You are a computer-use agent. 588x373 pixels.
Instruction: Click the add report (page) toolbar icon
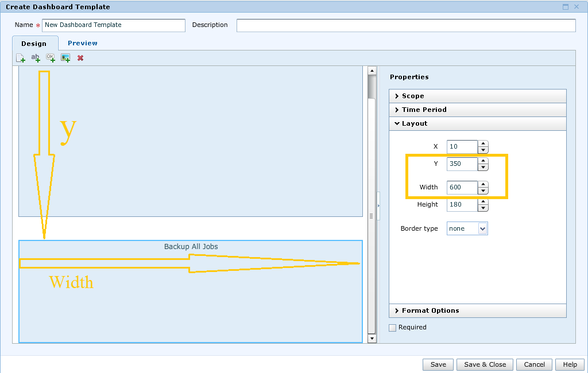coord(21,58)
